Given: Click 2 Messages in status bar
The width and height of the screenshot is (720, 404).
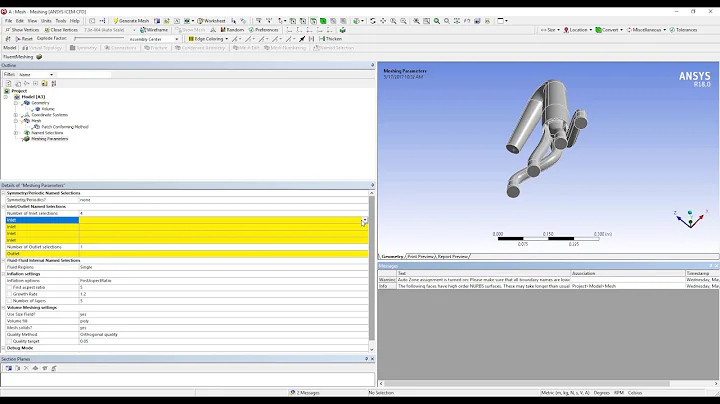Looking at the screenshot, I should (305, 393).
